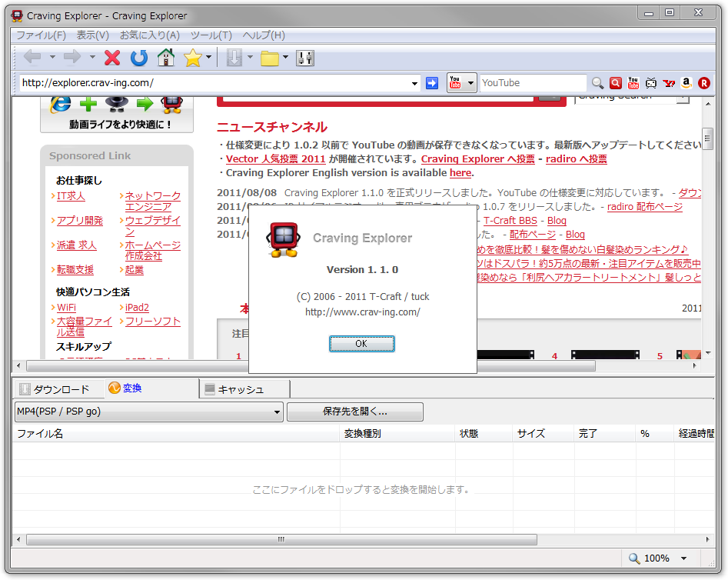Click the Forward navigation arrow

pos(72,57)
